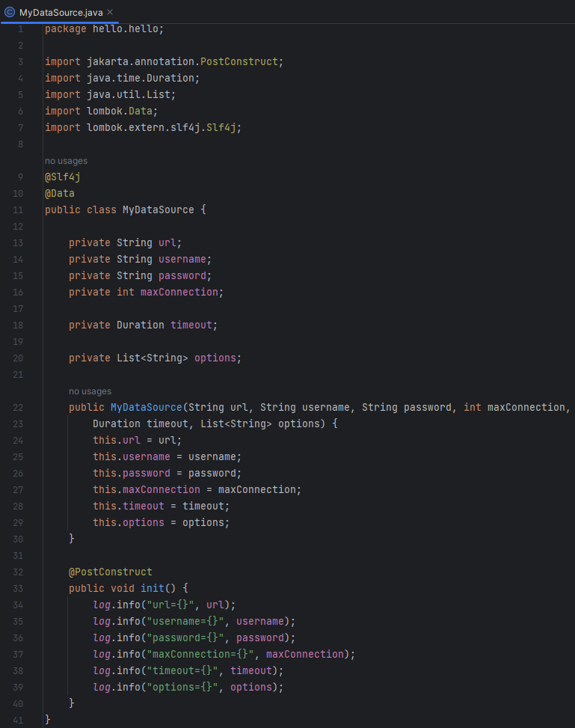Image resolution: width=575 pixels, height=728 pixels.
Task: Click the 'this.username = username;' assignment
Action: [x=167, y=457]
